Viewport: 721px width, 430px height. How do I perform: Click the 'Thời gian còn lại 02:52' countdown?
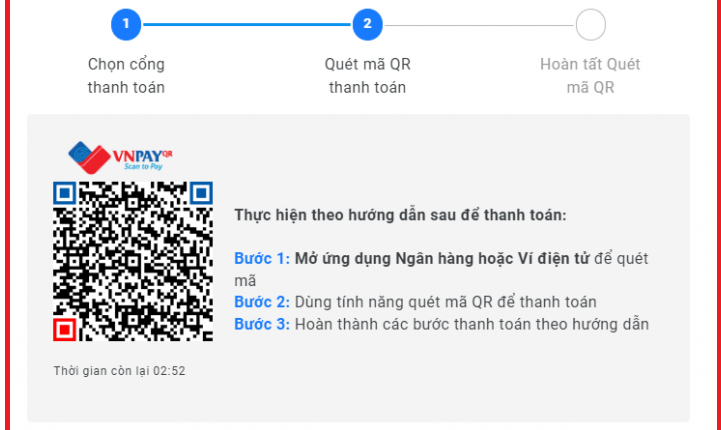tap(120, 371)
